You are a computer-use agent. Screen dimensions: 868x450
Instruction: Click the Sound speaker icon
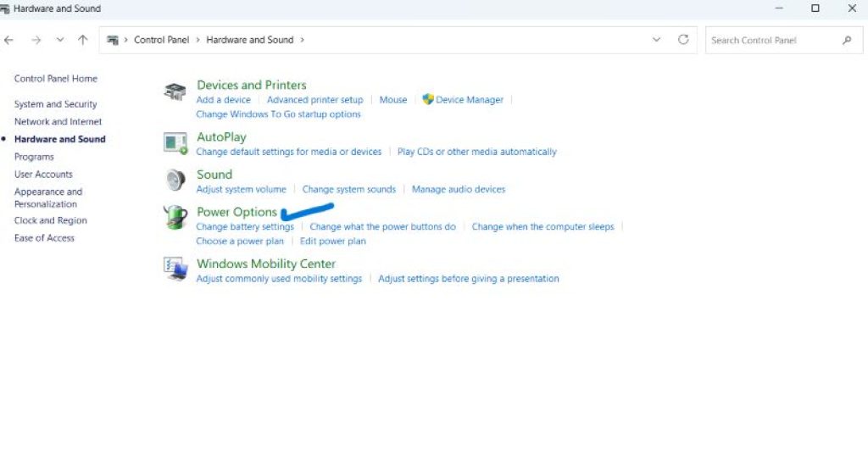click(x=175, y=181)
